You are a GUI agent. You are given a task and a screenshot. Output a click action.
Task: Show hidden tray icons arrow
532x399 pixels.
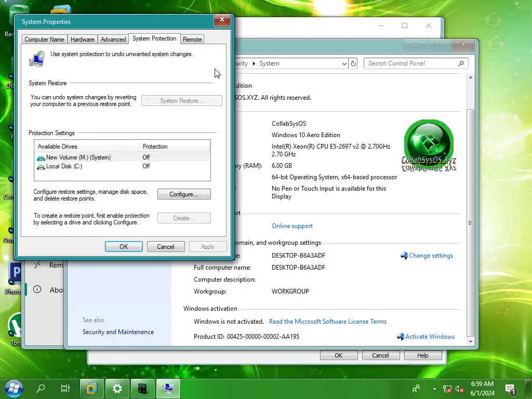[x=434, y=389]
